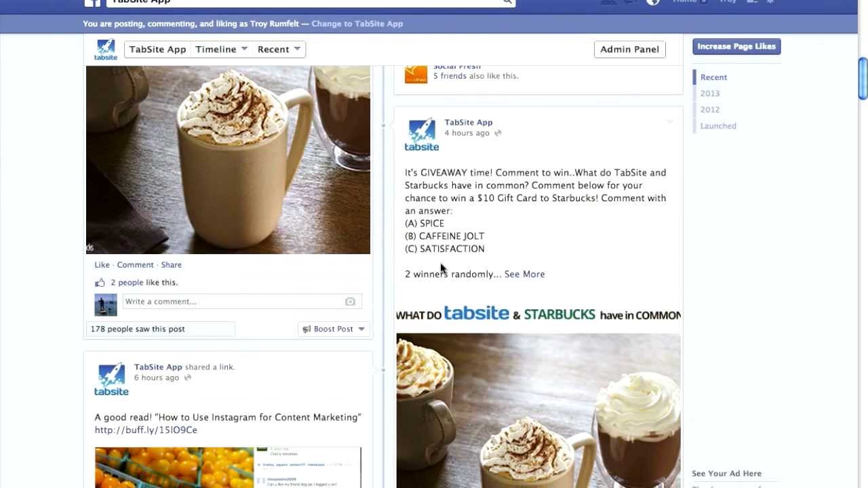Click the globe audience icon beside 4 hours ago
This screenshot has width=868, height=488.
click(x=498, y=134)
